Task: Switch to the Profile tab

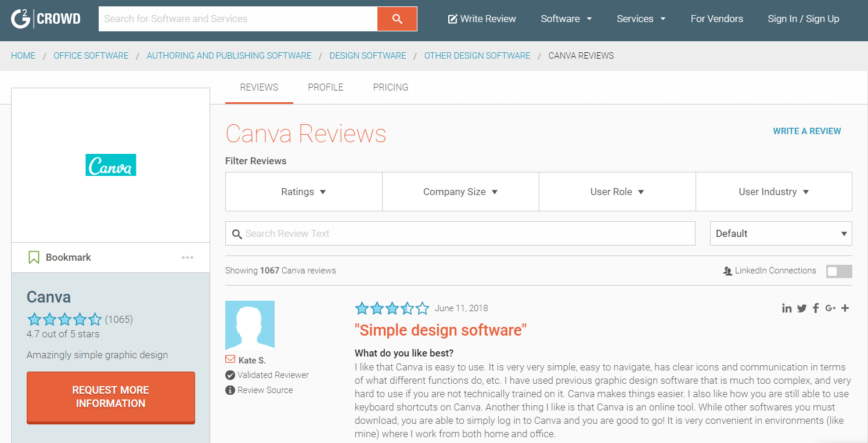Action: tap(326, 88)
